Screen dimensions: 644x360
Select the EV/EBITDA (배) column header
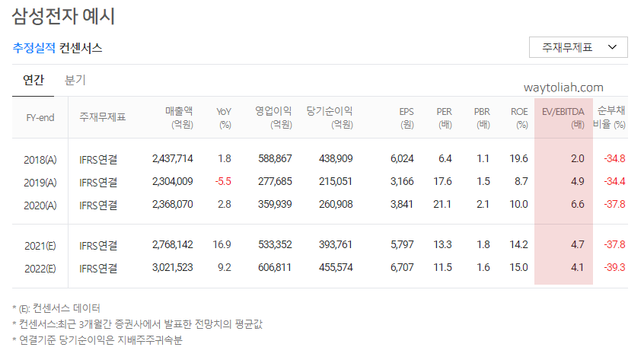pos(563,118)
